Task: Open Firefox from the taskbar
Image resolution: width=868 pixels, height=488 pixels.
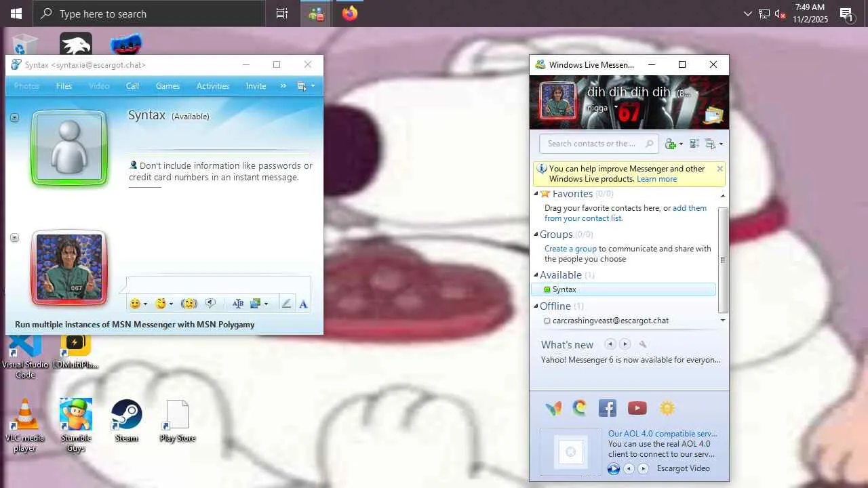Action: (x=350, y=14)
